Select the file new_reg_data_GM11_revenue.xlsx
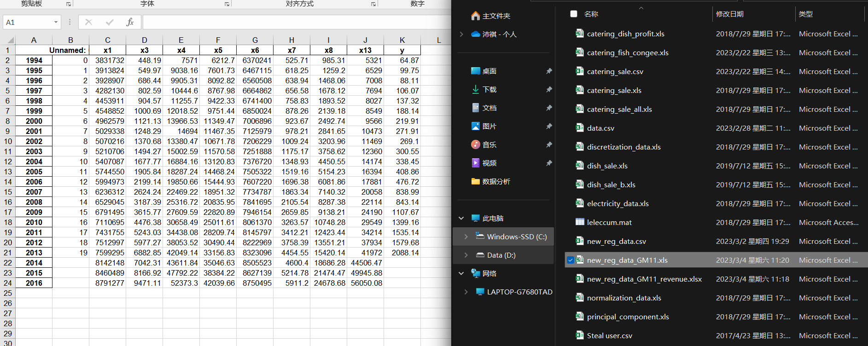The image size is (868, 346). pyautogui.click(x=644, y=279)
